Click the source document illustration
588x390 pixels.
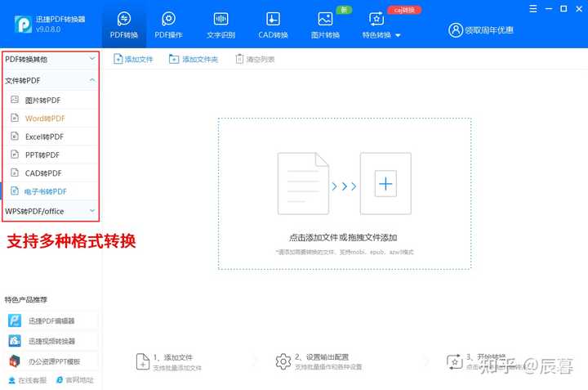(303, 183)
